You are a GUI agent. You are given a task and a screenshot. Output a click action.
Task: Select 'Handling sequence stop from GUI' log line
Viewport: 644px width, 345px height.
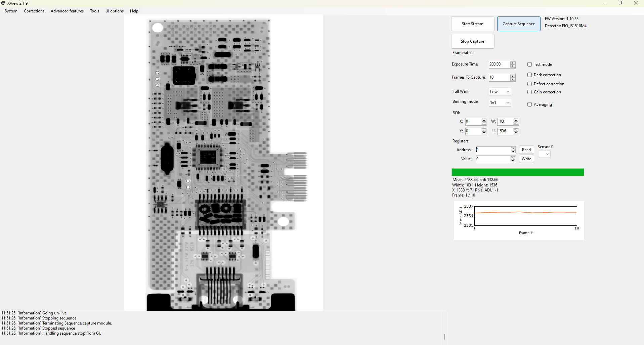coord(52,333)
